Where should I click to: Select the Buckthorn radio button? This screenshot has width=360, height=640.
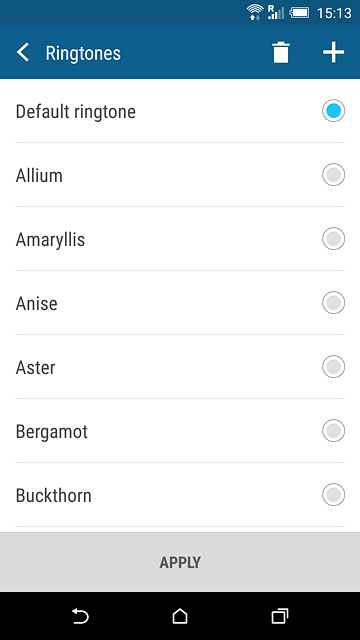[333, 495]
